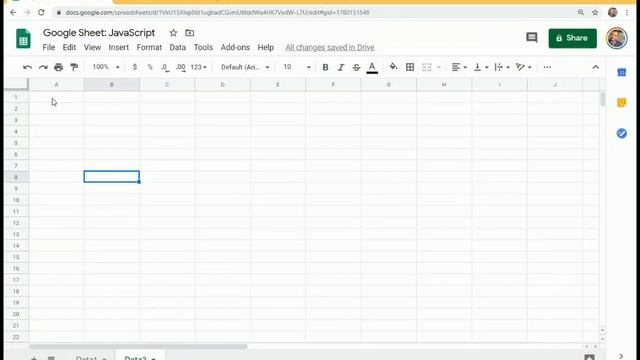The height and width of the screenshot is (360, 640).
Task: Click the Redo icon in toolbar
Action: coord(43,67)
